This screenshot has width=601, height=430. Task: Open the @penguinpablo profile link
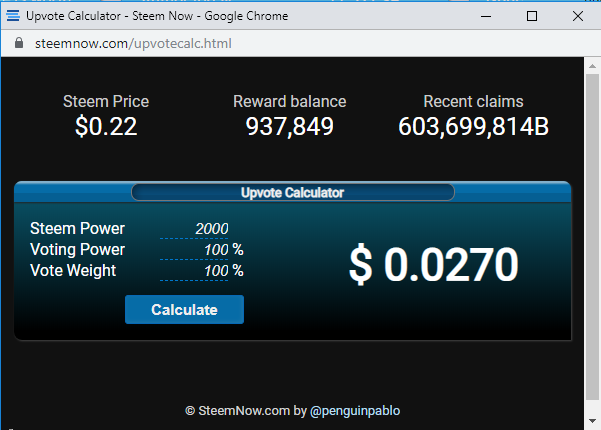(355, 411)
